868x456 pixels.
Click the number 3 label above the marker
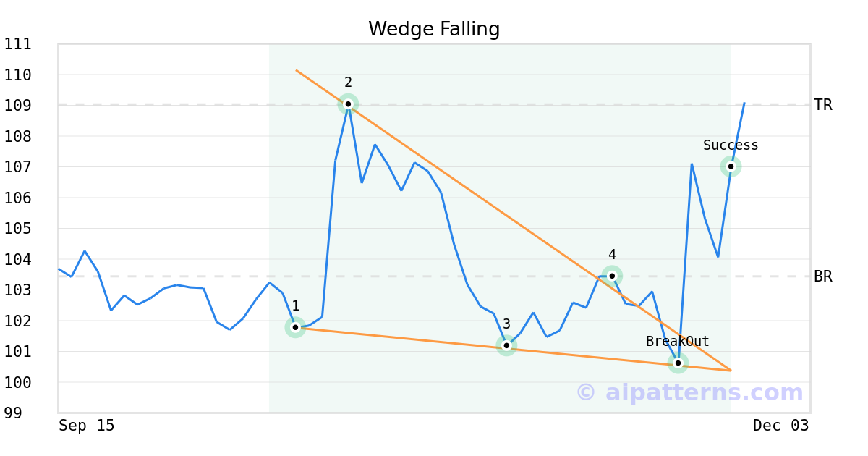click(506, 324)
